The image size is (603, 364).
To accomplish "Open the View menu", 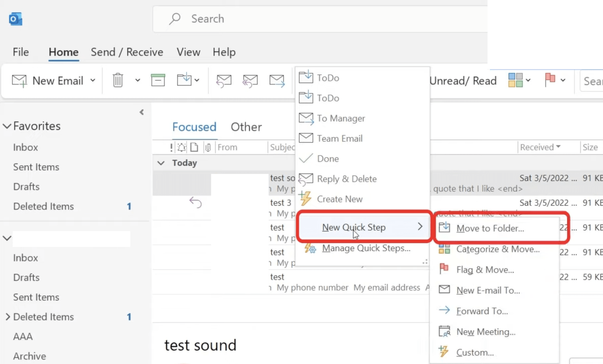I will (188, 52).
